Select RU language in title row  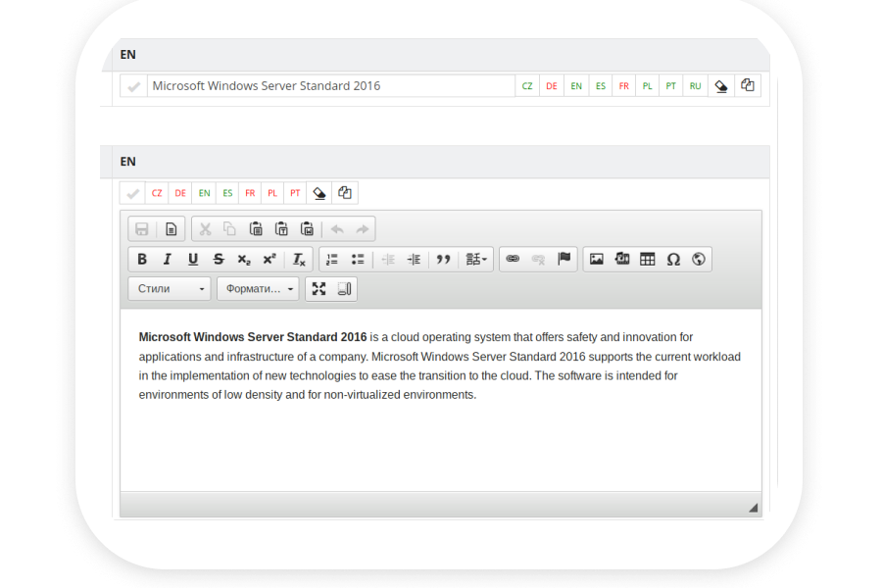point(695,86)
